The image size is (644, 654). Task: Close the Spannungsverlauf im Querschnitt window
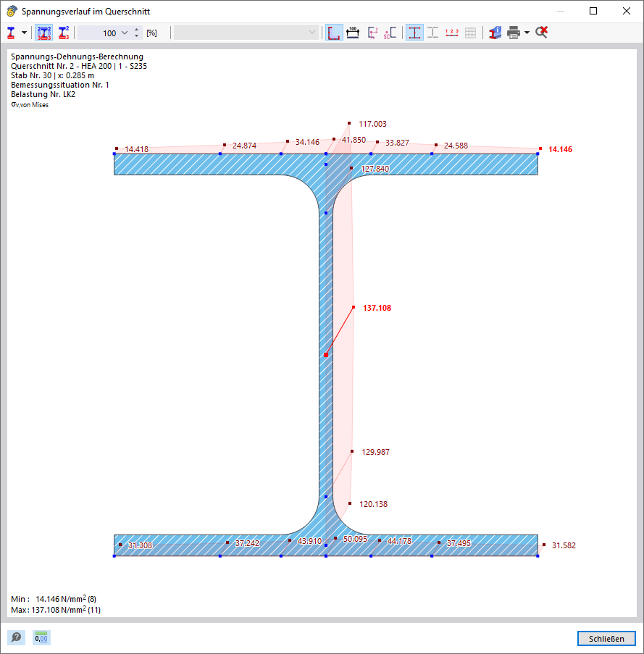coord(627,12)
